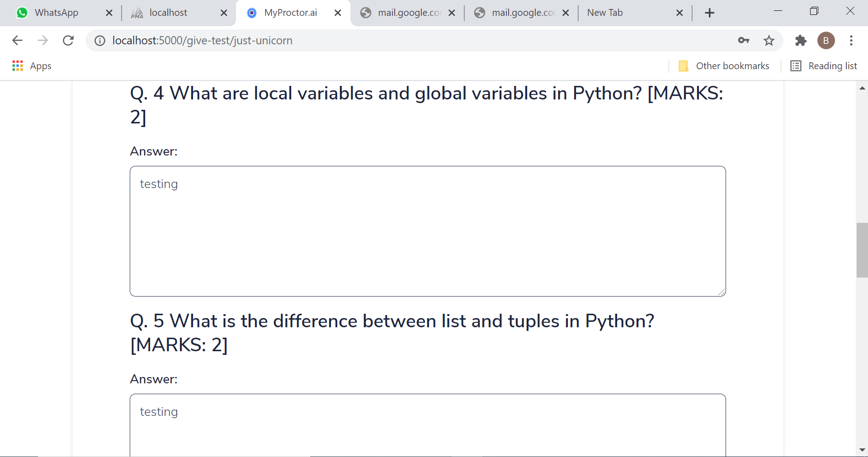Click the address bar URL
This screenshot has height=457, width=868.
point(202,41)
